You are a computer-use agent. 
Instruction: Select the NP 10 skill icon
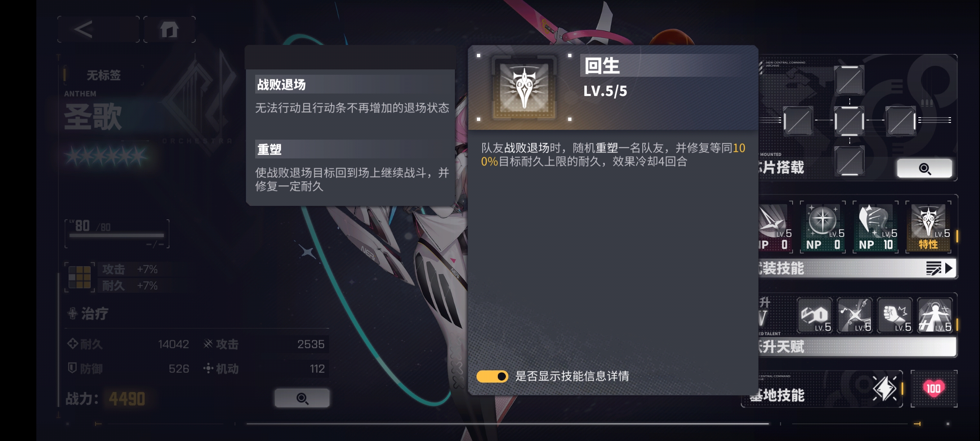click(x=876, y=227)
